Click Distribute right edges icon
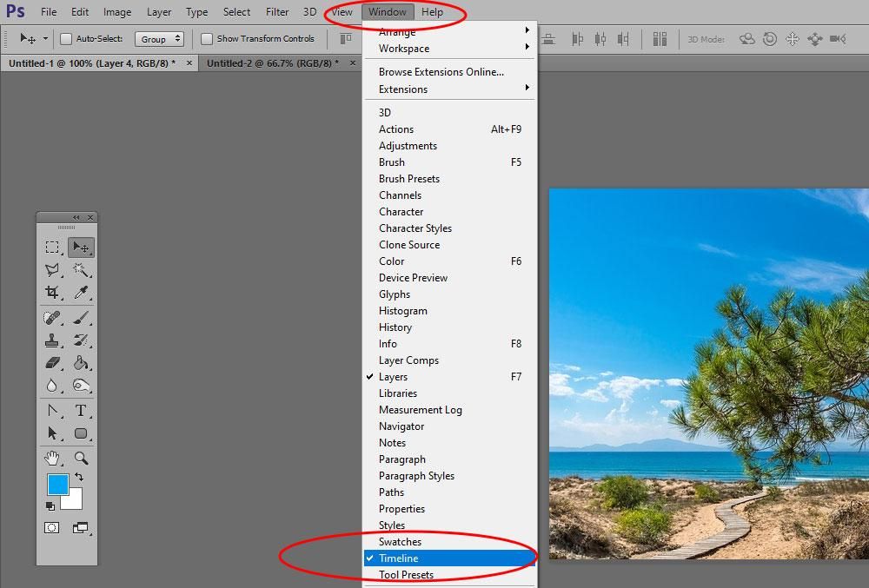The width and height of the screenshot is (869, 588). click(623, 39)
